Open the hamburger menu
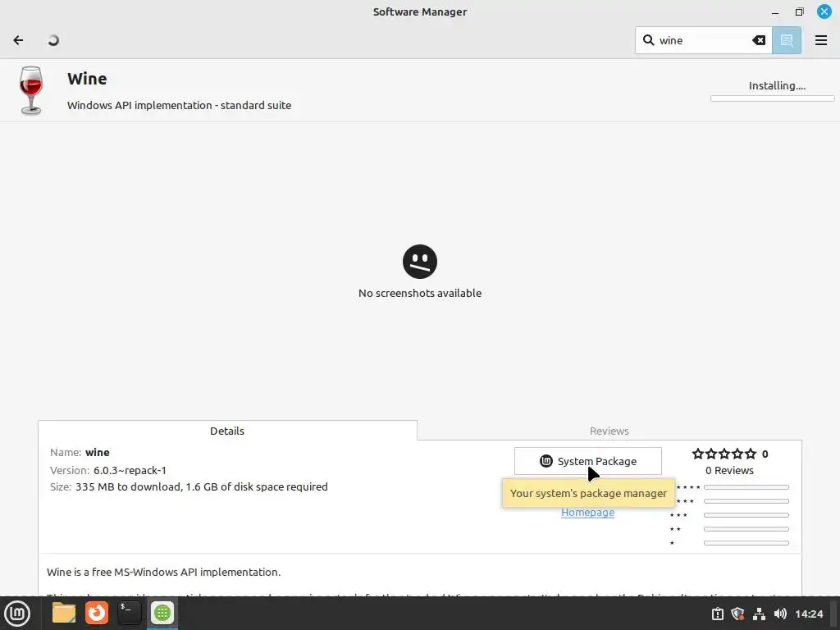Image resolution: width=840 pixels, height=630 pixels. [x=820, y=40]
